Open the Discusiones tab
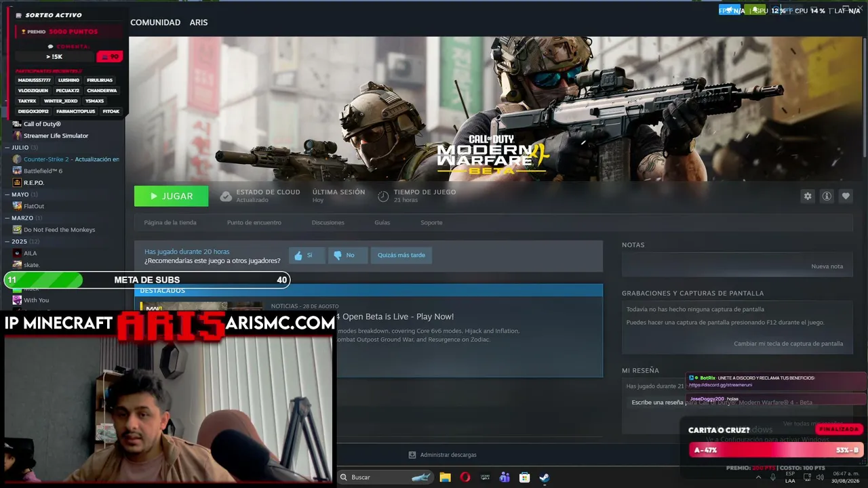 pyautogui.click(x=328, y=222)
